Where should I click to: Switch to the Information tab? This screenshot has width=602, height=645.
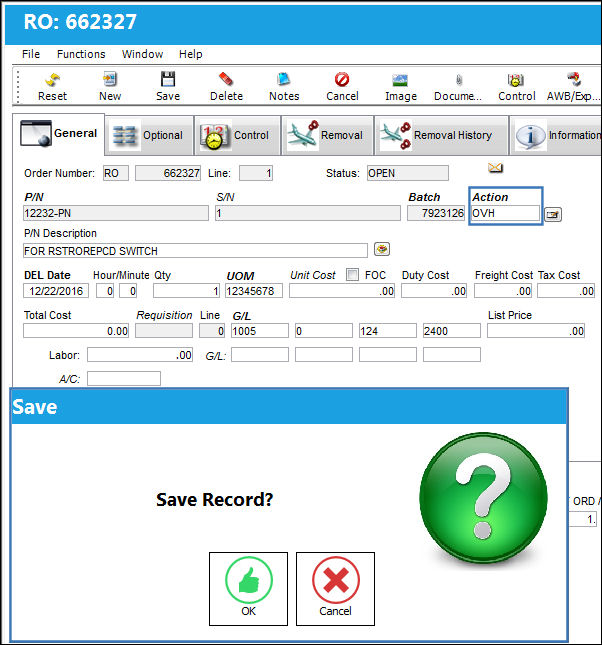[x=556, y=135]
